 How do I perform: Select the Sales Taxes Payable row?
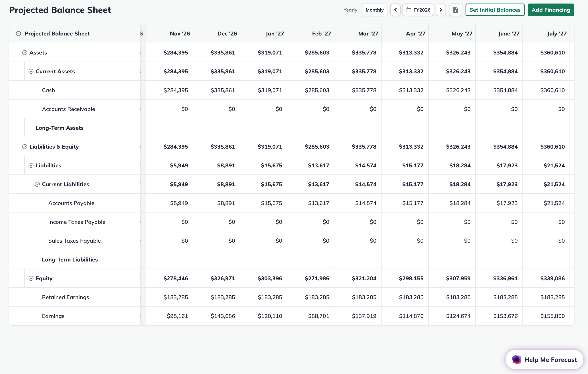(74, 241)
